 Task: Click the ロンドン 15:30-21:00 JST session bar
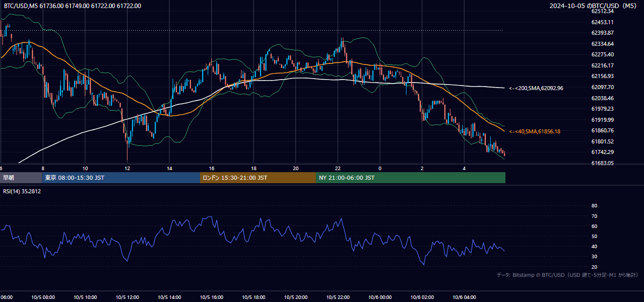point(258,178)
